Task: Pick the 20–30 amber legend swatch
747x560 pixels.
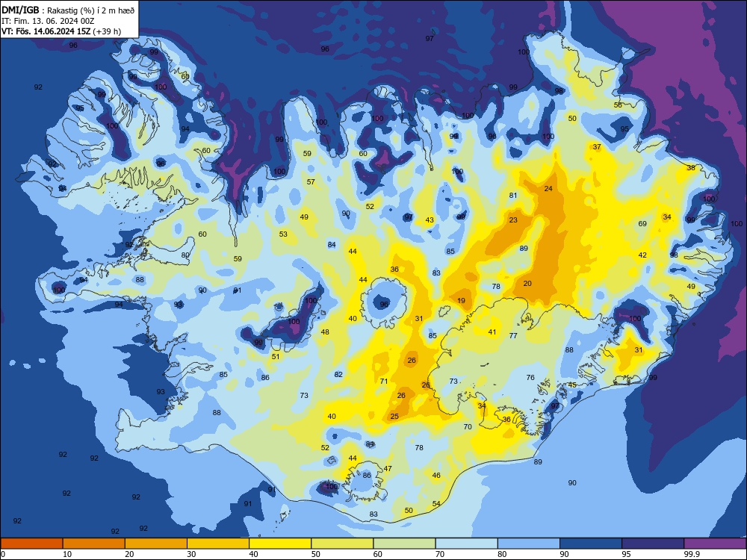Action: click(x=156, y=544)
